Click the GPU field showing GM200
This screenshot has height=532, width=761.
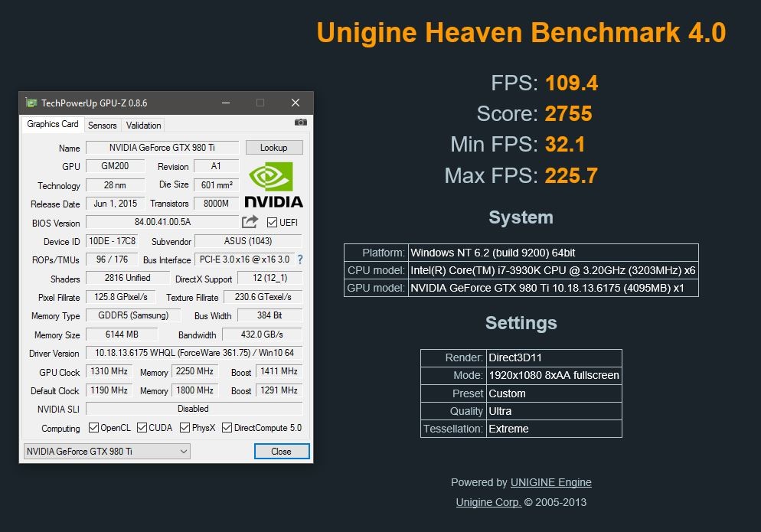point(115,166)
